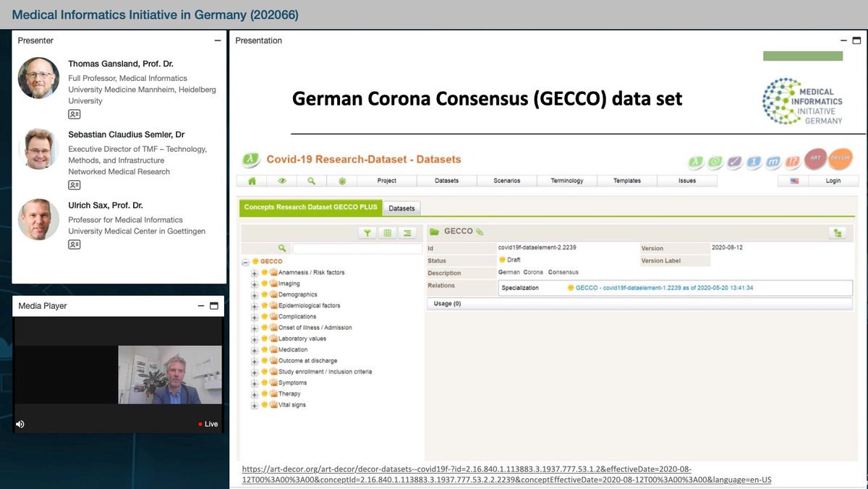
Task: Switch to the Datasets tab below menu
Action: point(402,208)
